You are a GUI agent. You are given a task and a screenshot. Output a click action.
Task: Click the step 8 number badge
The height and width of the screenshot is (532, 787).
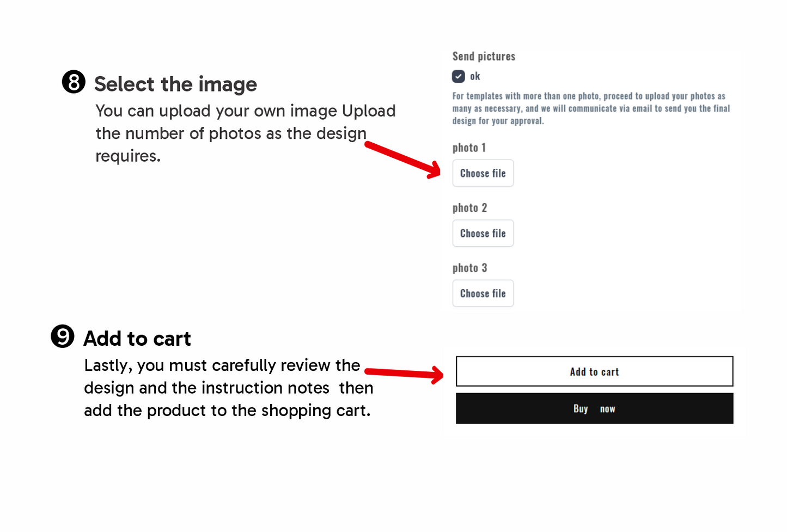pos(74,82)
